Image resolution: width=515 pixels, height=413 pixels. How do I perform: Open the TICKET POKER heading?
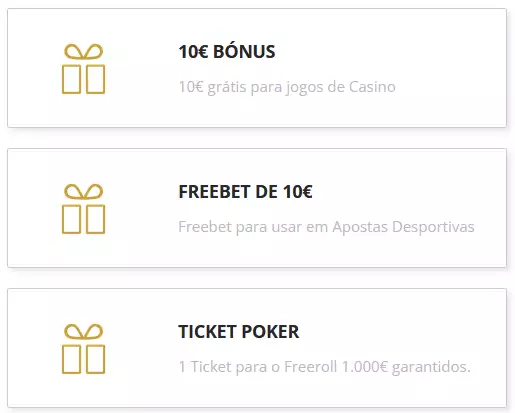click(x=239, y=332)
